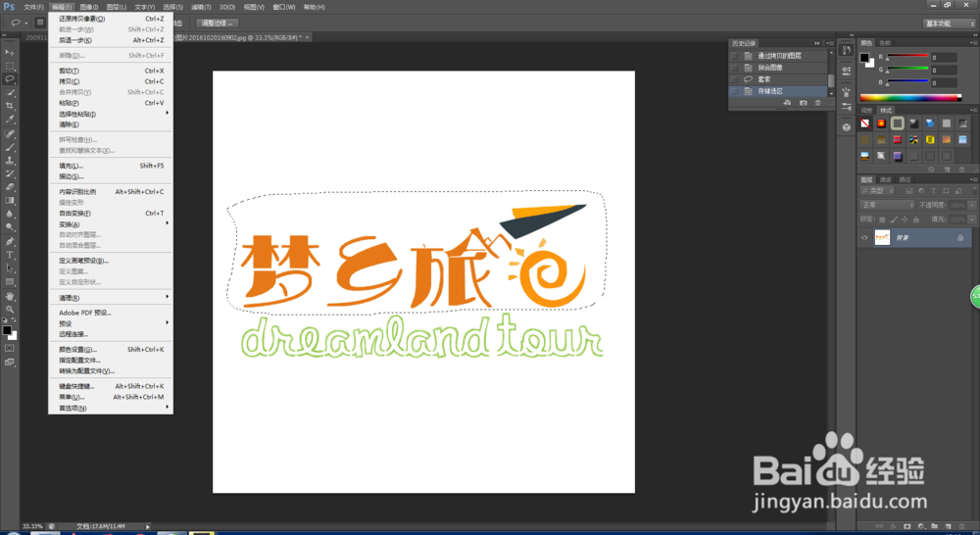Expand 选择性粘贴 submenu
This screenshot has height=535, width=980.
point(110,114)
